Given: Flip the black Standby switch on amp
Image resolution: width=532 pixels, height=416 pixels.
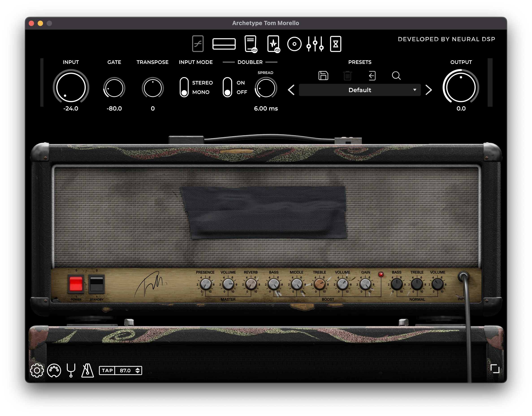Looking at the screenshot, I should [x=96, y=284].
